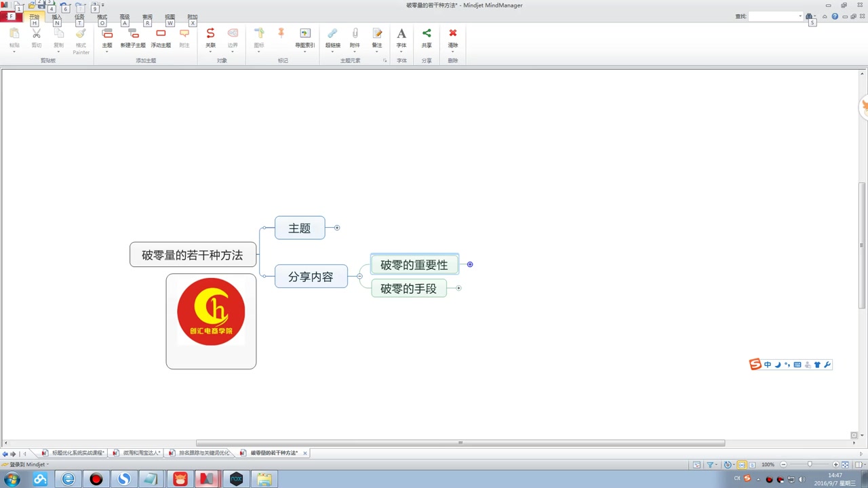Open the search (查找) box dropdown arrow
Viewport: 868px width, 488px height.
(800, 16)
